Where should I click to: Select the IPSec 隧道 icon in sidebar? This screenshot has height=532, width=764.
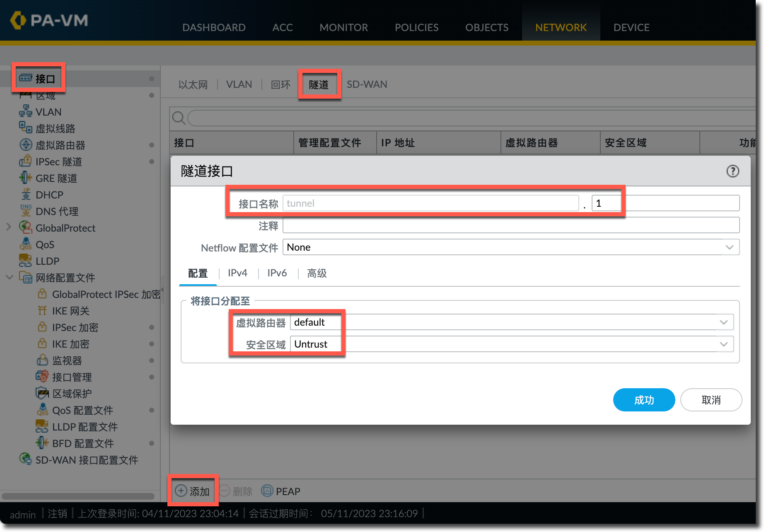pos(26,161)
